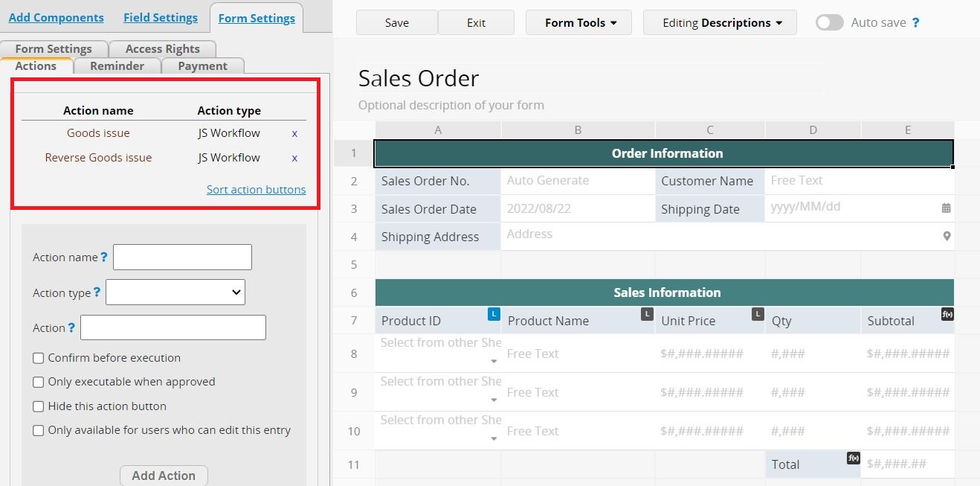980x486 pixels.
Task: Open the Action type dropdown
Action: tap(175, 292)
